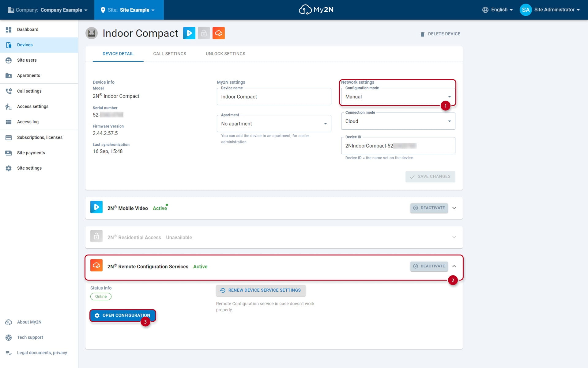Click the Save Changes button

tap(430, 177)
